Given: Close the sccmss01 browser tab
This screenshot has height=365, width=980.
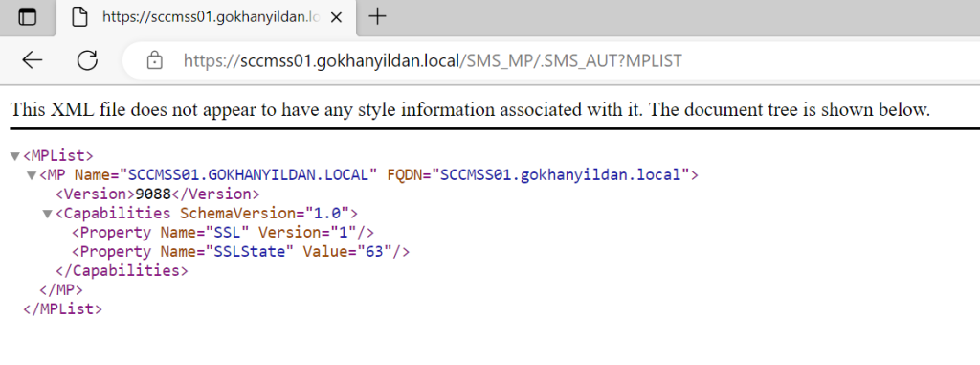Looking at the screenshot, I should [x=336, y=17].
